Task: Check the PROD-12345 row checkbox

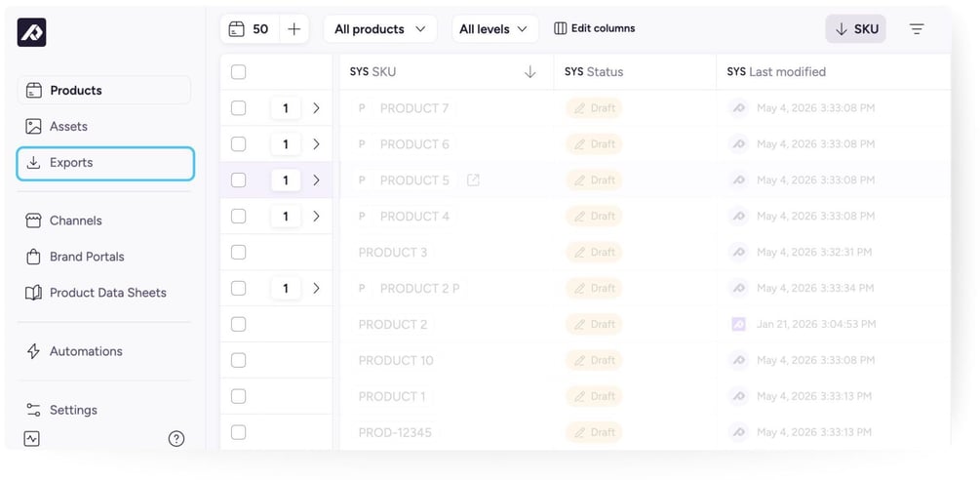Action: point(238,432)
